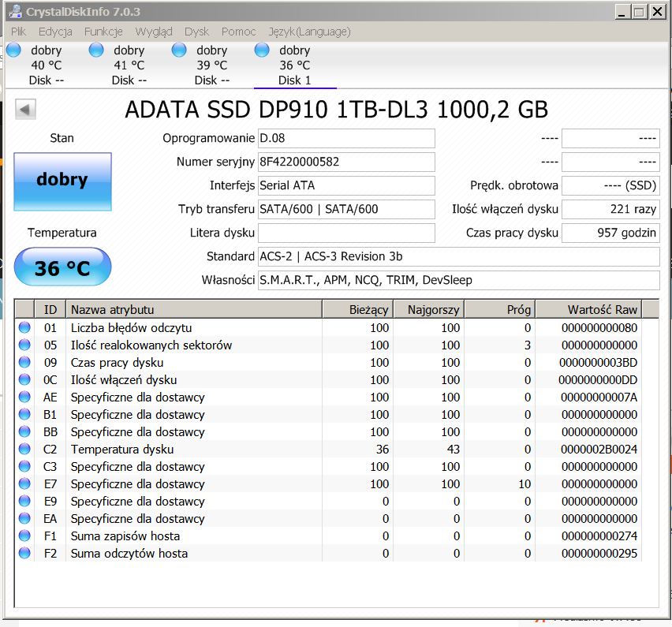
Task: Click status orb for disk at 41 °C
Action: pos(96,50)
